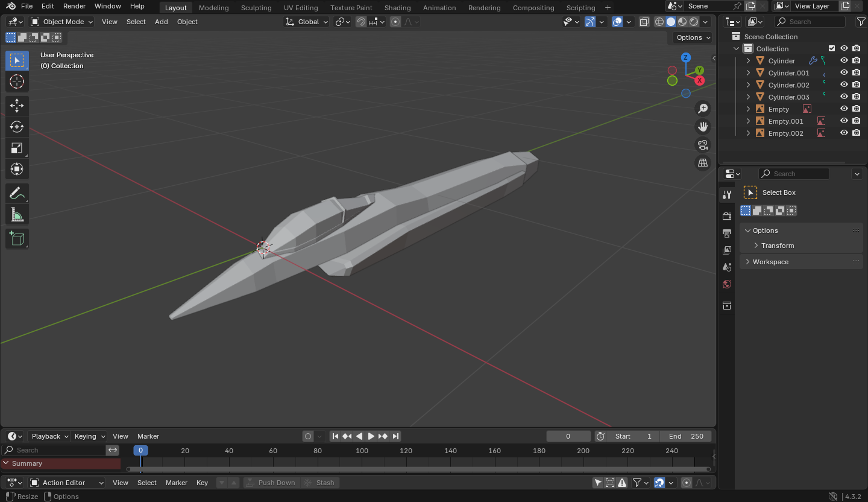
Task: Click the Select Box tool in toolbar
Action: (17, 60)
